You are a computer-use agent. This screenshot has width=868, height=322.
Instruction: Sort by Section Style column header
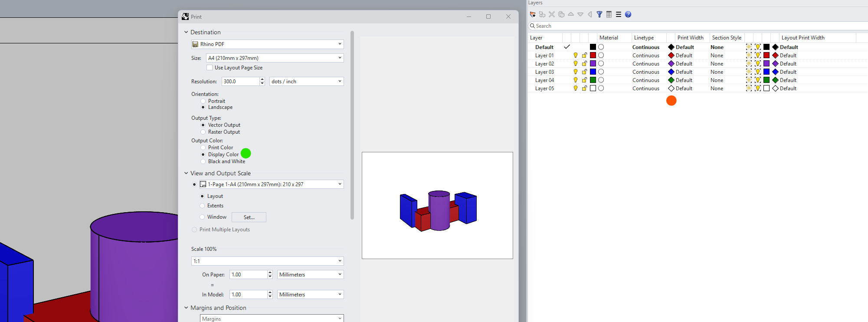coord(727,38)
